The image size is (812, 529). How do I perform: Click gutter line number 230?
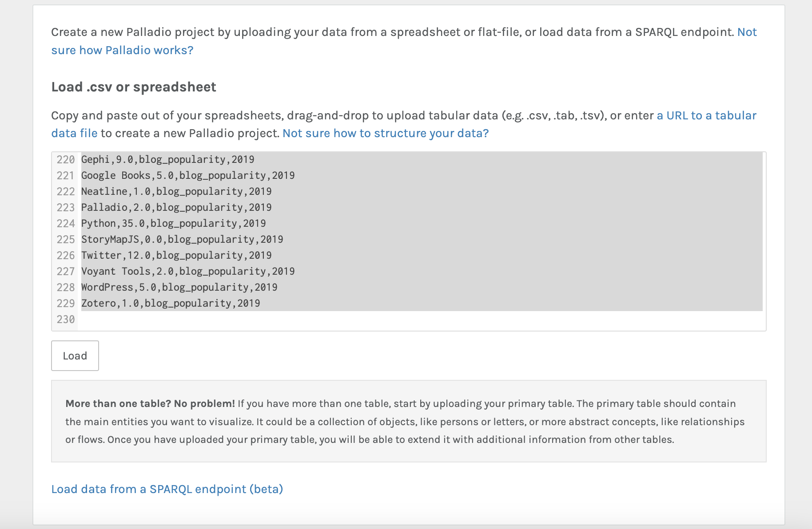66,320
